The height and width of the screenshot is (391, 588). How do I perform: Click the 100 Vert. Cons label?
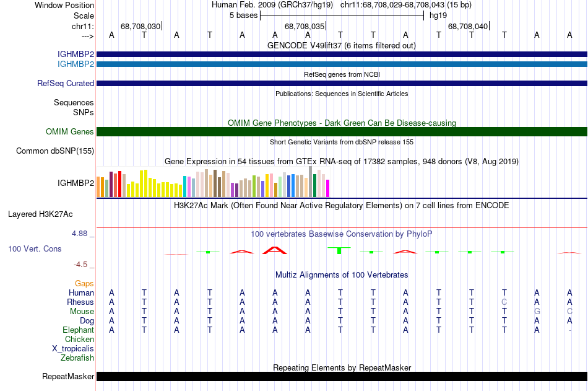pos(35,248)
